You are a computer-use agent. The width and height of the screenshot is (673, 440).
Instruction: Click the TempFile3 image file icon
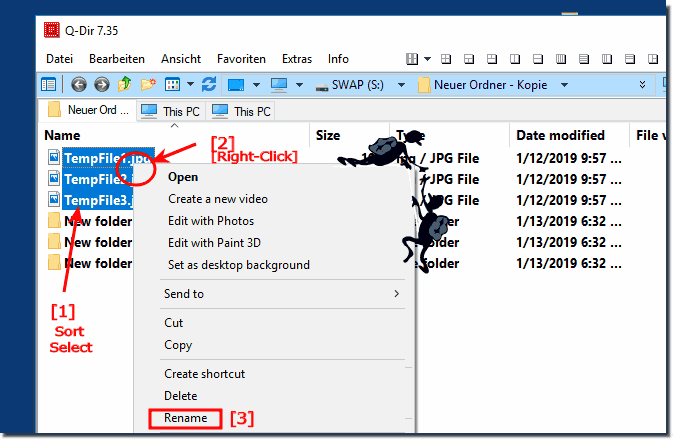[54, 200]
